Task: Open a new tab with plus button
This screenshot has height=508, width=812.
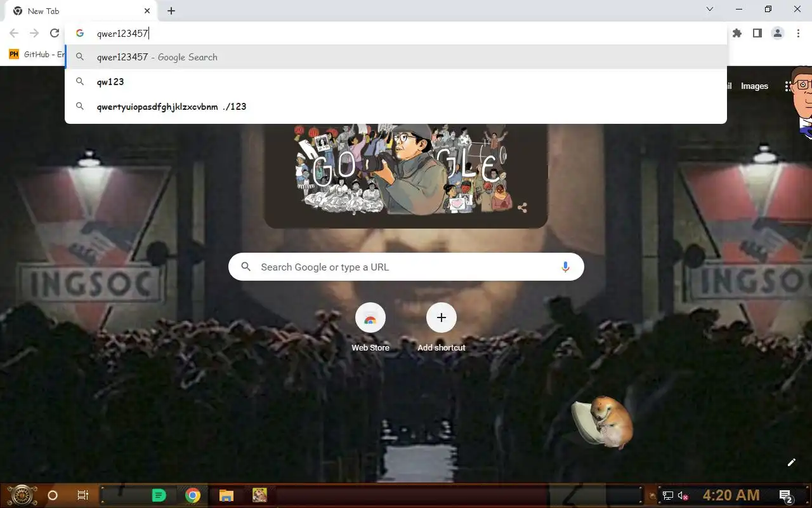Action: (171, 11)
